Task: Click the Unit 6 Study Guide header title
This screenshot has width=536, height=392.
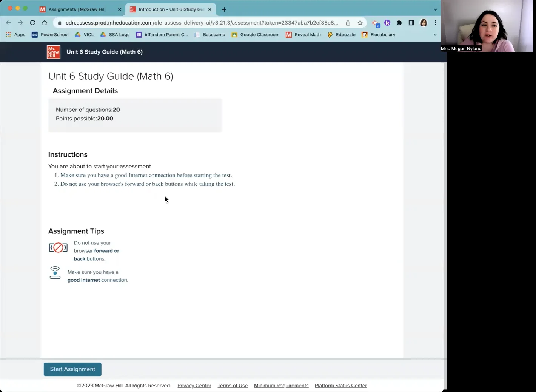Action: pos(105,52)
